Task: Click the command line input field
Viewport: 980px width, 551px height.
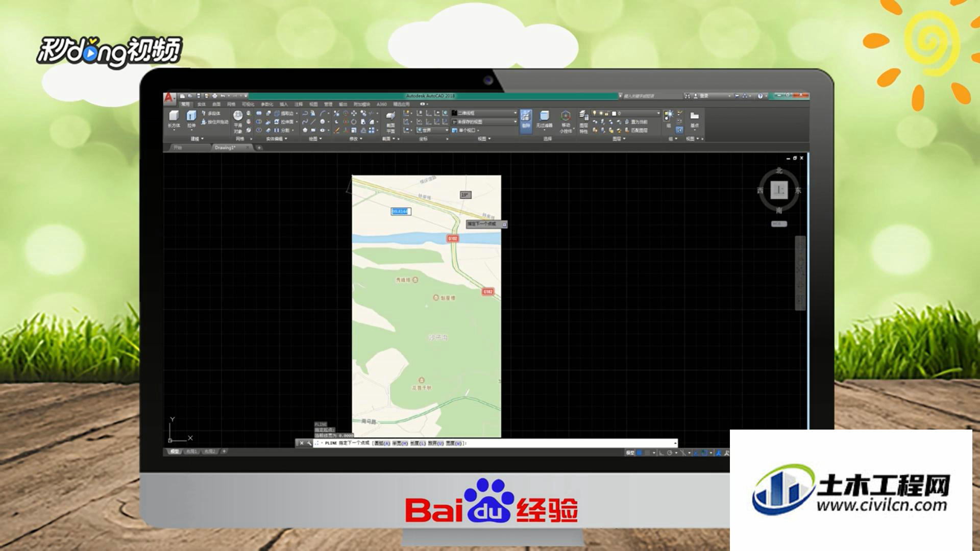Action: coord(495,443)
